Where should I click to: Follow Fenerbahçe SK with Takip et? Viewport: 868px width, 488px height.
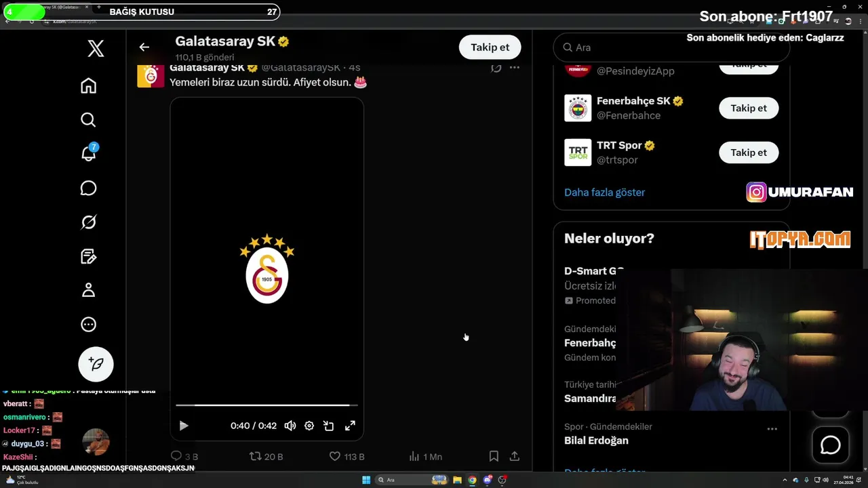coord(749,108)
